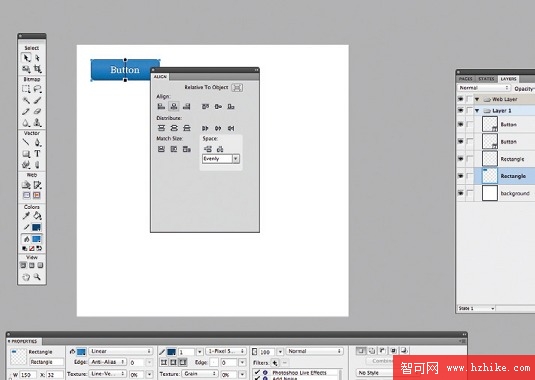Image resolution: width=535 pixels, height=380 pixels.
Task: Select the Rubber Stamp tool
Action: pos(37,122)
